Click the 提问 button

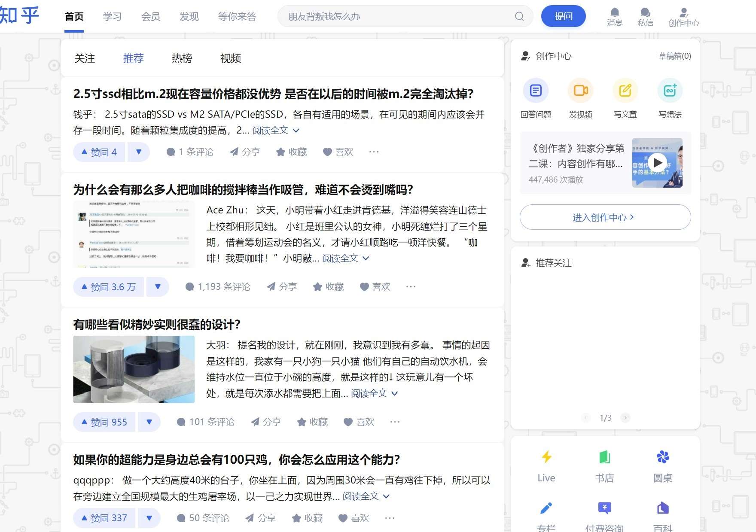[x=563, y=16]
